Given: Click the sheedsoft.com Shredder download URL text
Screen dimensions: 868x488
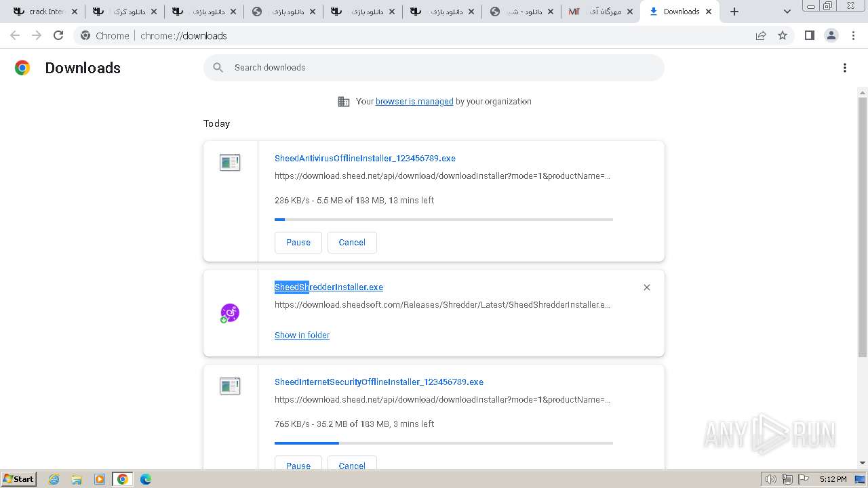Looking at the screenshot, I should 442,305.
